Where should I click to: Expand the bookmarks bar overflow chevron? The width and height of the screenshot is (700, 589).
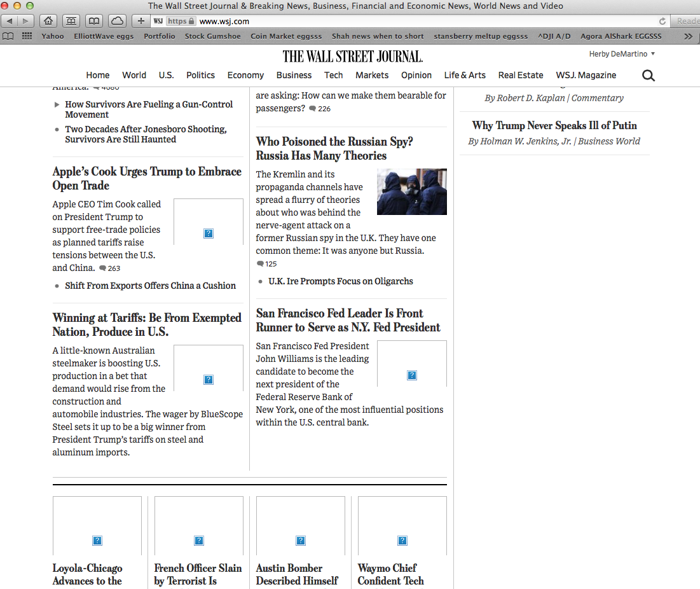688,36
